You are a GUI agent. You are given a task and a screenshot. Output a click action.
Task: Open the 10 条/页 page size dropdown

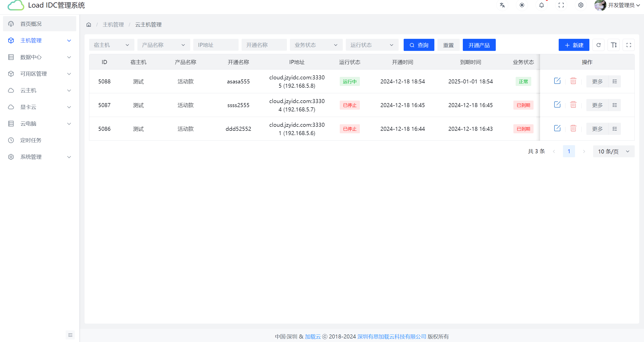pyautogui.click(x=614, y=151)
